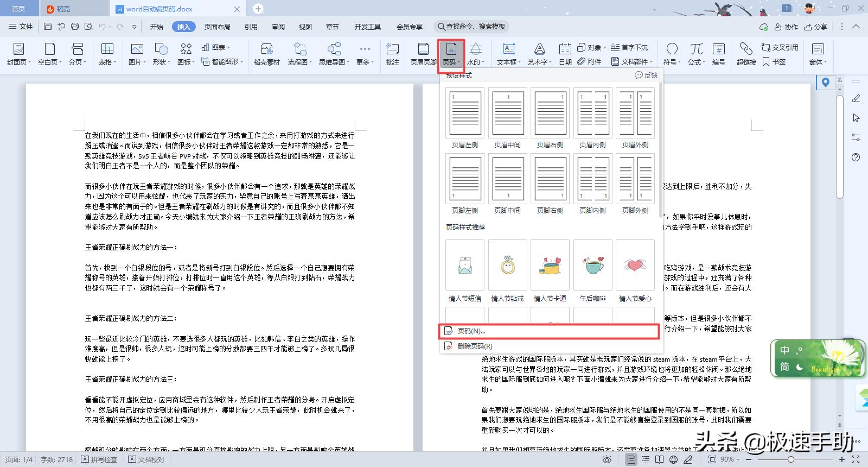The width and height of the screenshot is (868, 467).
Task: Switch to the Home (开始) tab
Action: pos(157,27)
